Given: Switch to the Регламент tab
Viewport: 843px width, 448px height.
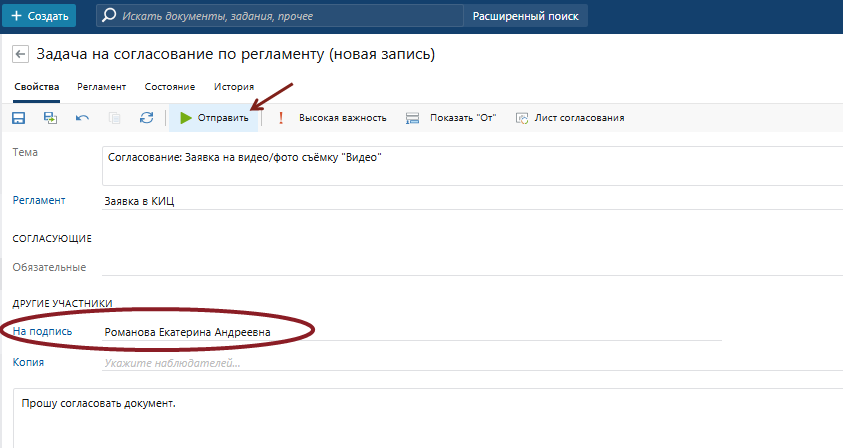Looking at the screenshot, I should 102,87.
